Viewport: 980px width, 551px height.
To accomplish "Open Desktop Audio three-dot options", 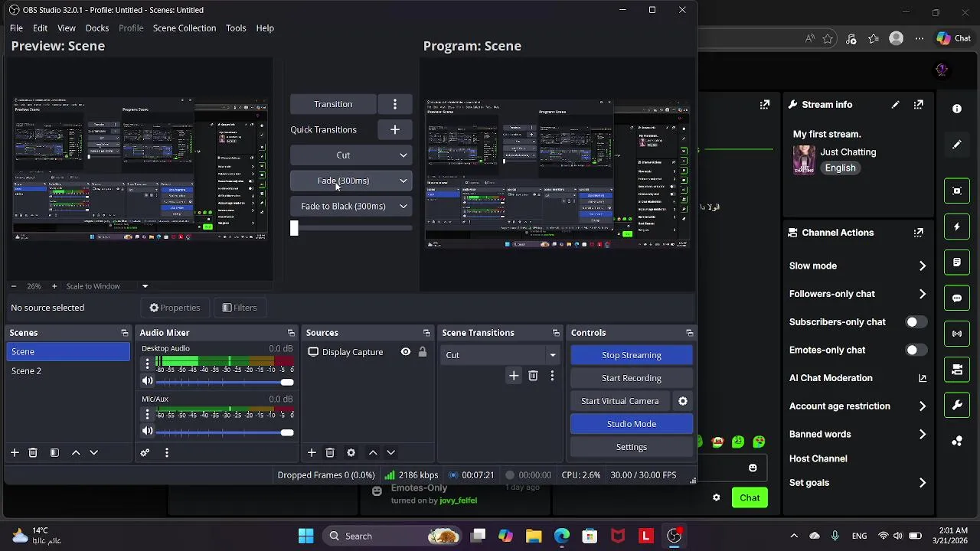I will pos(147,364).
